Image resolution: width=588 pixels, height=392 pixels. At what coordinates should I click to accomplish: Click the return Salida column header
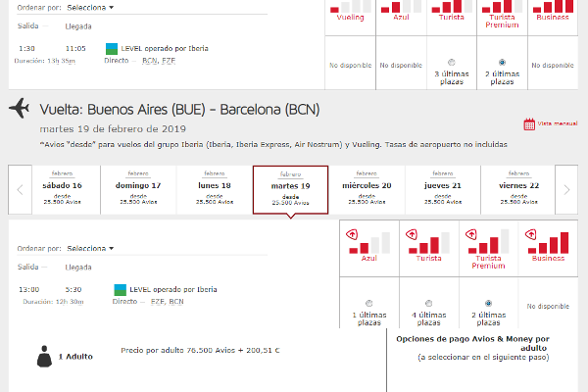[28, 267]
